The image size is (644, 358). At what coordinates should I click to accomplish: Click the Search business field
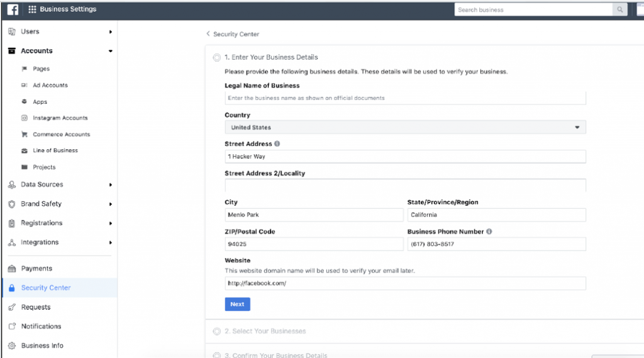(x=533, y=10)
